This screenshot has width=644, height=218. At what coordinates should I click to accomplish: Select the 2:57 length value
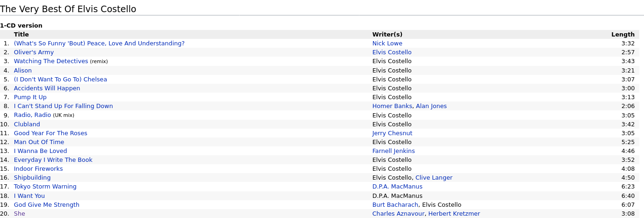pyautogui.click(x=628, y=52)
